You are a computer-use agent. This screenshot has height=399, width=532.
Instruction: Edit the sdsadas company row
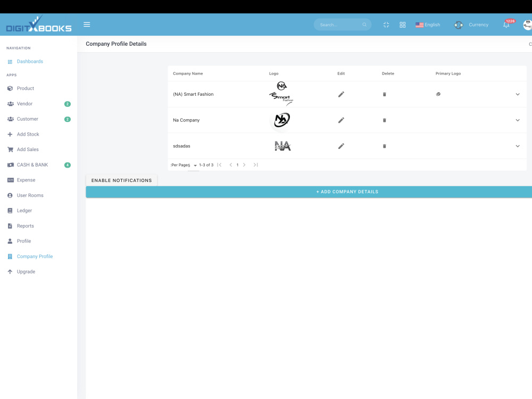[x=341, y=146]
